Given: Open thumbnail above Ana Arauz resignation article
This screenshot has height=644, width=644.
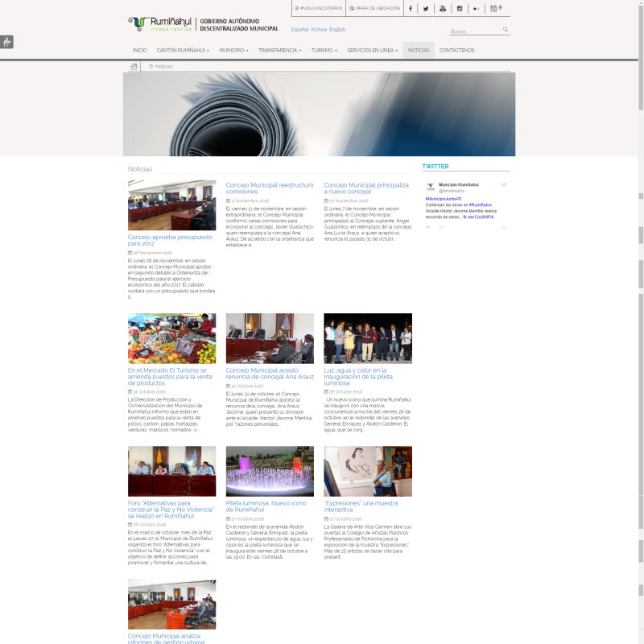Looking at the screenshot, I should click(x=270, y=338).
